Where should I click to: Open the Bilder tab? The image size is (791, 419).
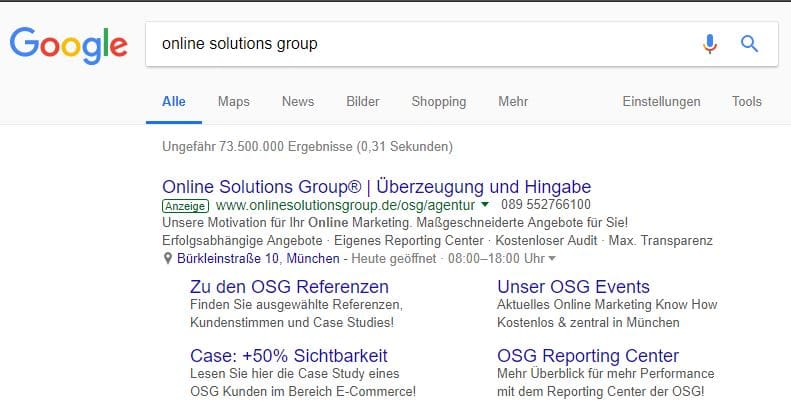pos(363,101)
